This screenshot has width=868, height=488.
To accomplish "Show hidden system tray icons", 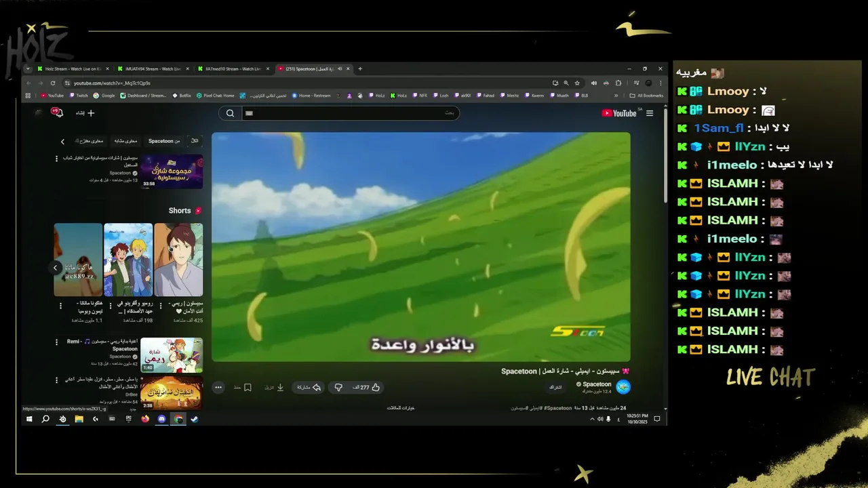I will pyautogui.click(x=591, y=419).
